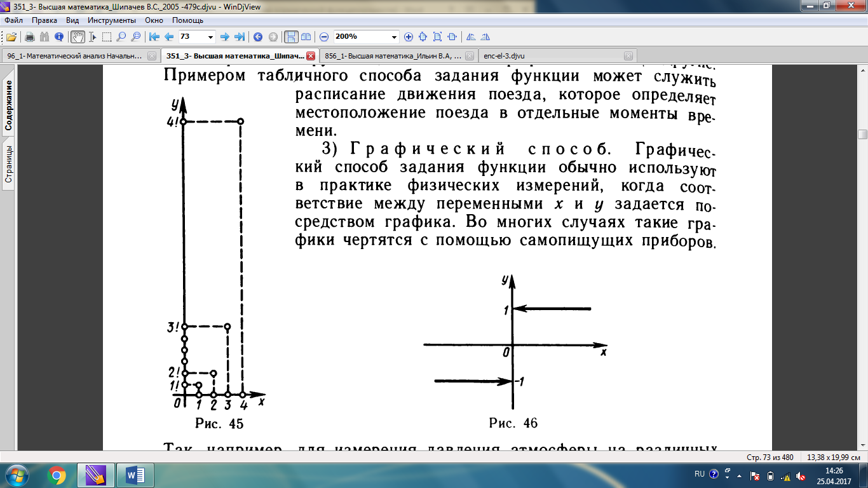Open the Помощь menu

tap(187, 20)
